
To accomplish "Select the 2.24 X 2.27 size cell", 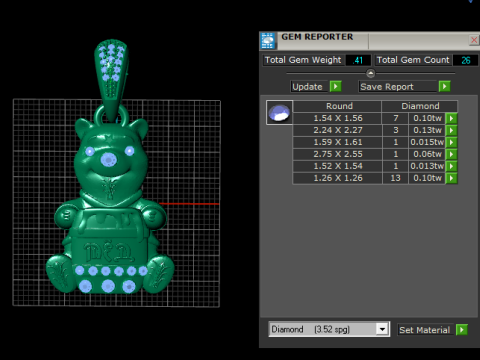I will coord(338,130).
